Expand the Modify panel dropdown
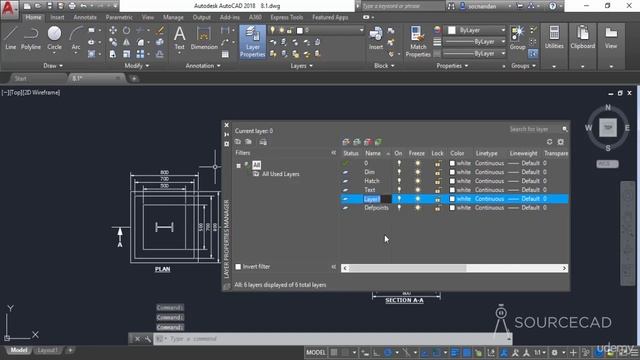640x360 pixels. pos(137,66)
